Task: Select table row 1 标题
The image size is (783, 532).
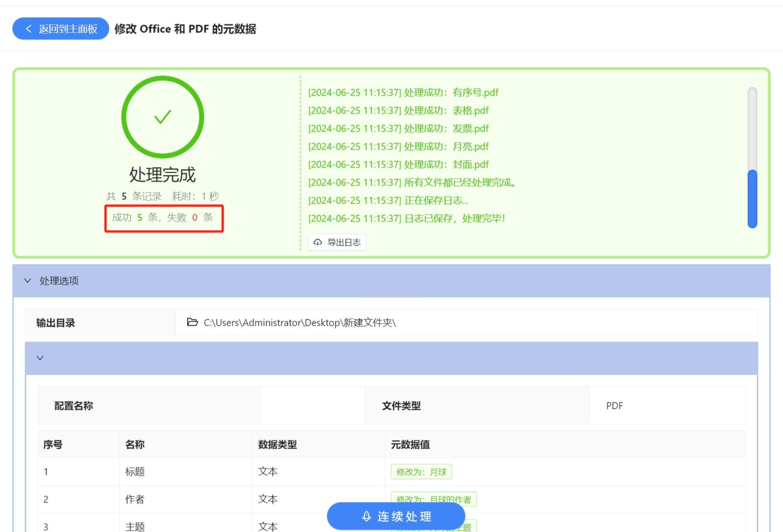Action: coord(135,472)
